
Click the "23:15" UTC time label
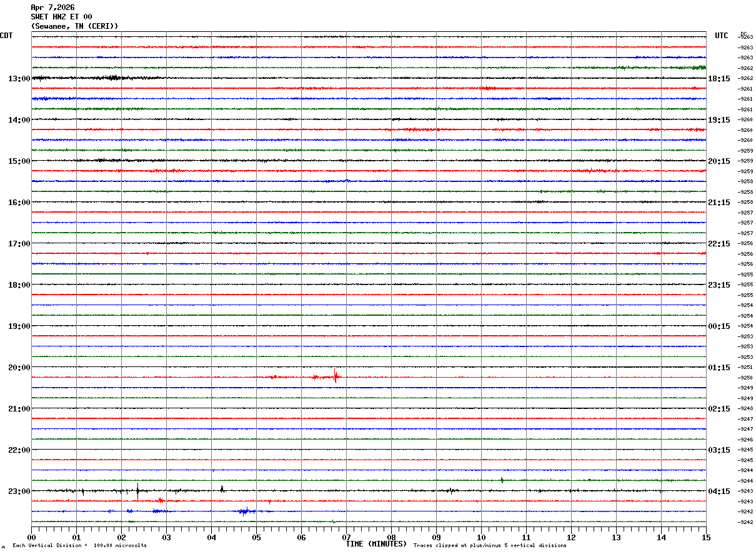click(x=719, y=285)
